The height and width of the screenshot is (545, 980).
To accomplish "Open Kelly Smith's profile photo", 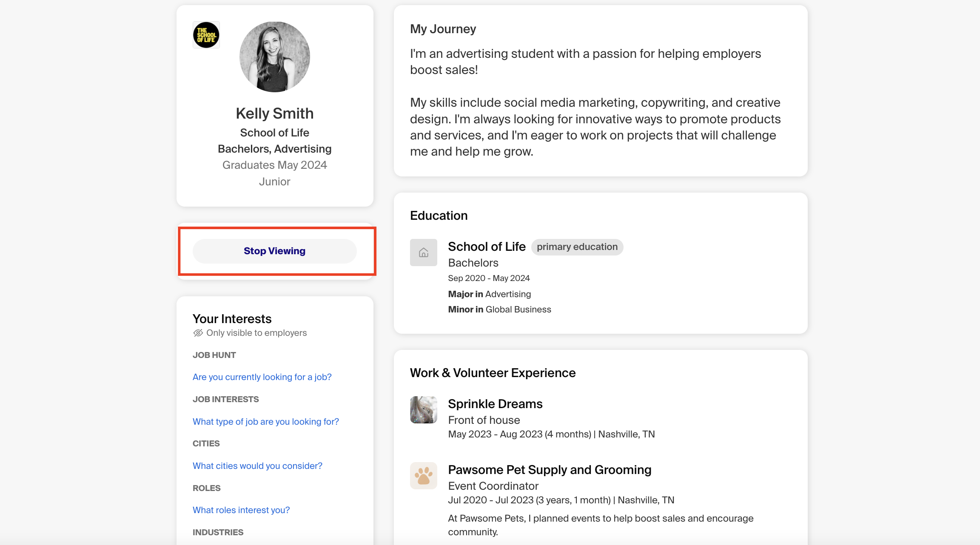I will coord(275,57).
